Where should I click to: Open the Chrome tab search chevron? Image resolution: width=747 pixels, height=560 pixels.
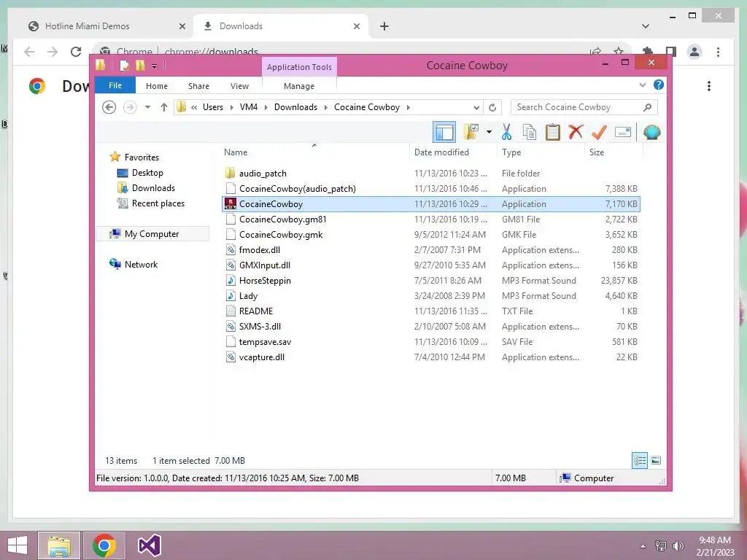pyautogui.click(x=646, y=26)
